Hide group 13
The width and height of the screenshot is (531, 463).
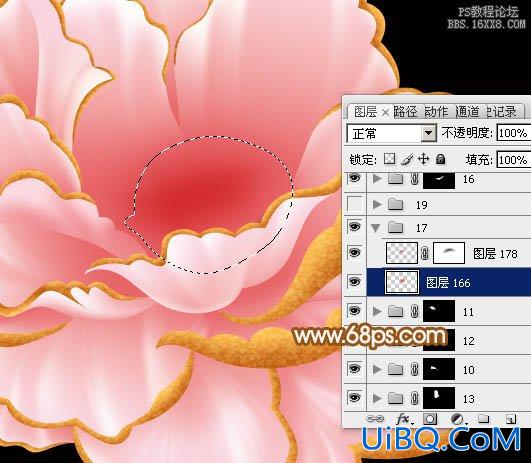(x=354, y=397)
